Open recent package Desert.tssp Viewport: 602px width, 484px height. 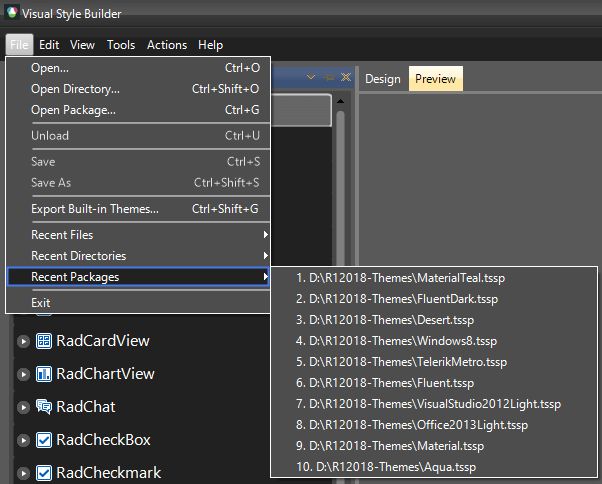click(434, 320)
